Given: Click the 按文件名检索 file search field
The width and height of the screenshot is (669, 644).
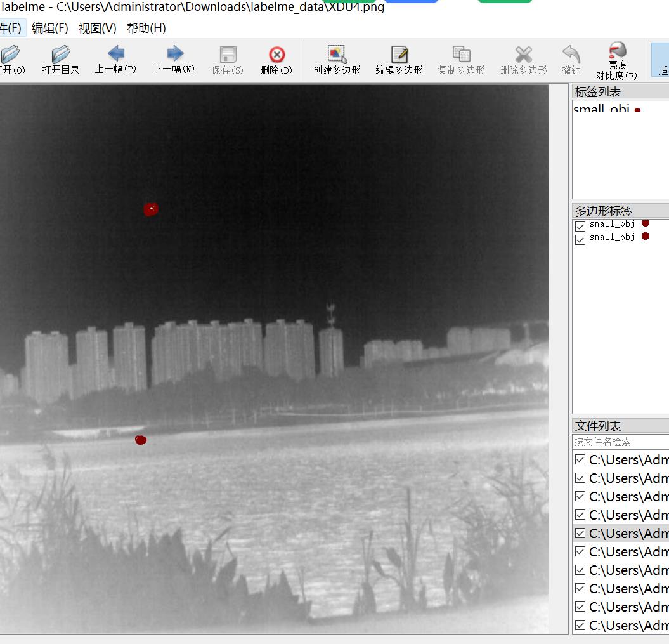Looking at the screenshot, I should (x=620, y=442).
